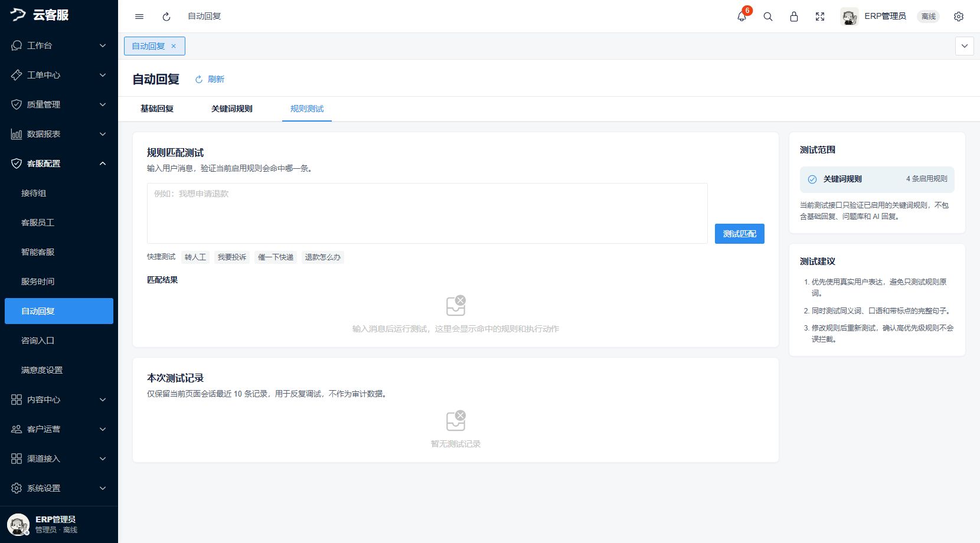
Task: Use the 我要投诉 quick test chip
Action: point(232,257)
